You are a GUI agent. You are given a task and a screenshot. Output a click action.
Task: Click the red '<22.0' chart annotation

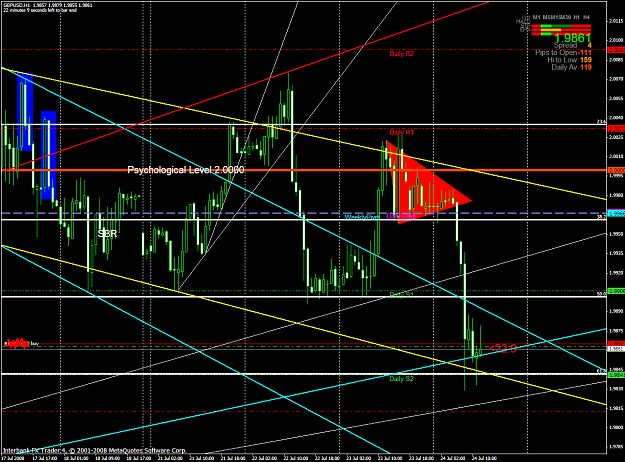click(x=503, y=349)
